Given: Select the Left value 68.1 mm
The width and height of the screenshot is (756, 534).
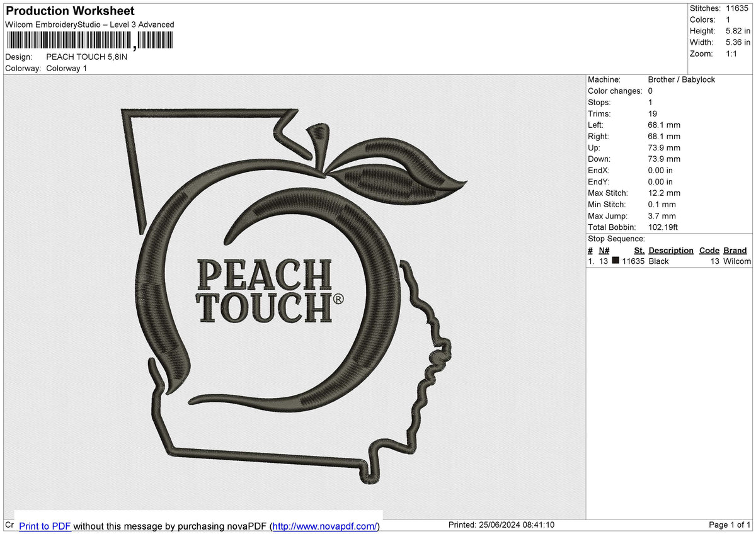Looking at the screenshot, I should point(664,125).
